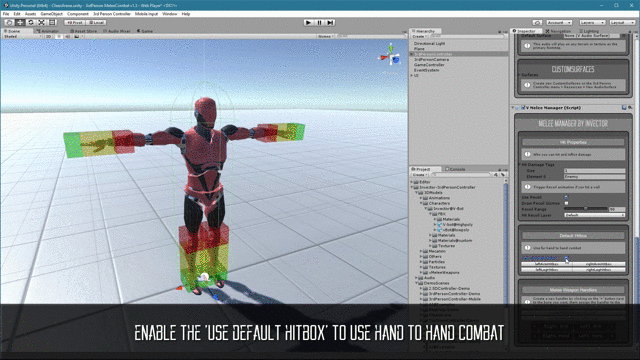Switch to the Animator tab
The image size is (640, 360).
coord(48,31)
